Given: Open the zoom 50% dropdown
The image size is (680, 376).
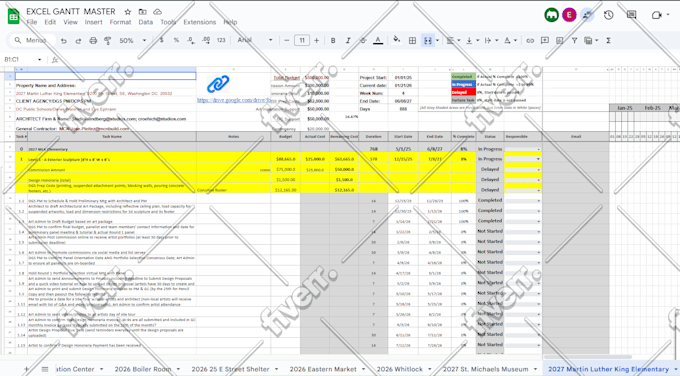Looking at the screenshot, I should 132,40.
